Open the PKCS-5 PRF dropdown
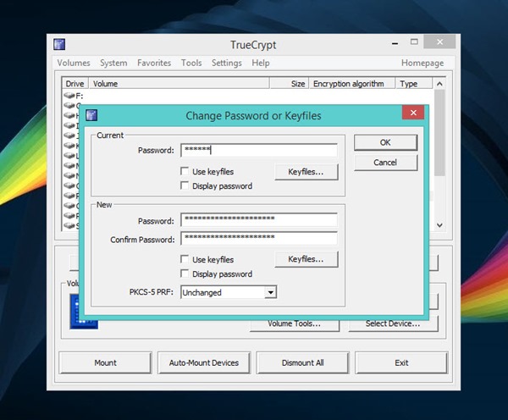The height and width of the screenshot is (420, 508). 270,292
